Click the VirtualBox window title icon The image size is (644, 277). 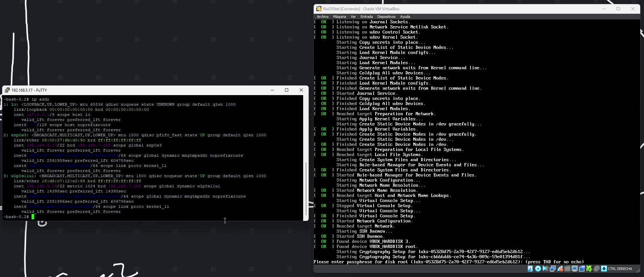click(318, 9)
